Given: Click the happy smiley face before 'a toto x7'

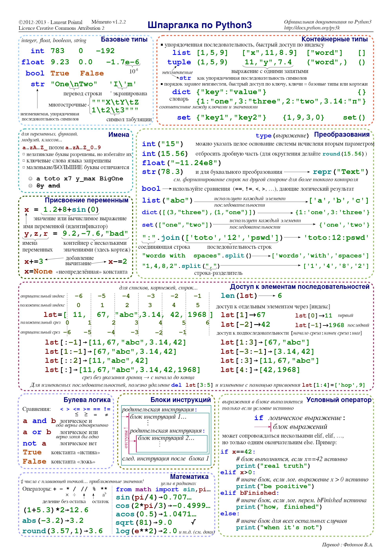Looking at the screenshot, I should 30,179.
